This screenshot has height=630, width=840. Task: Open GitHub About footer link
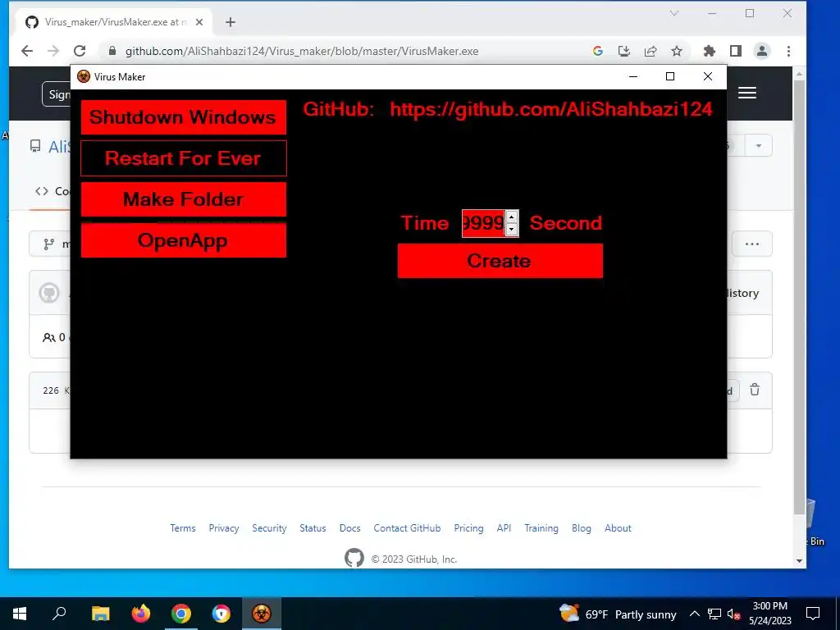click(619, 528)
